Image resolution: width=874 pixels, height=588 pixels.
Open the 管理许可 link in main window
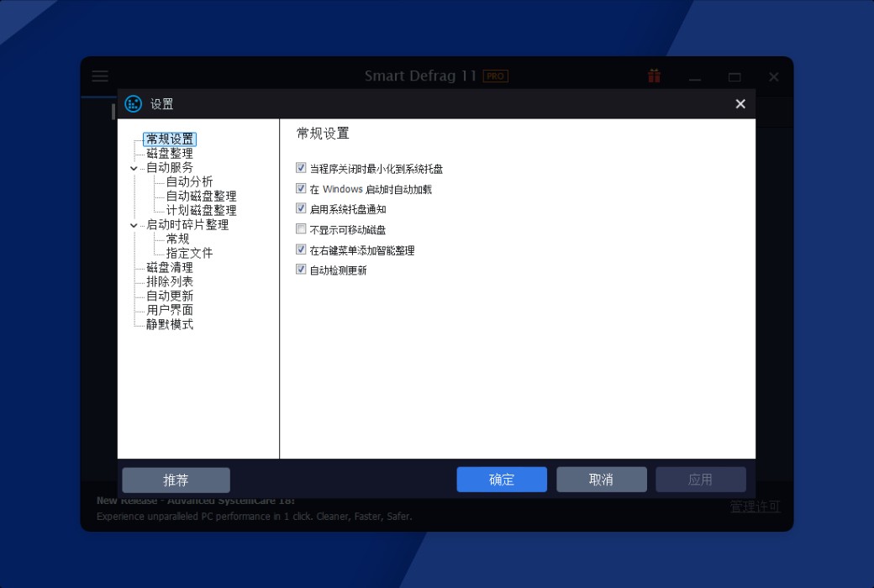(756, 507)
